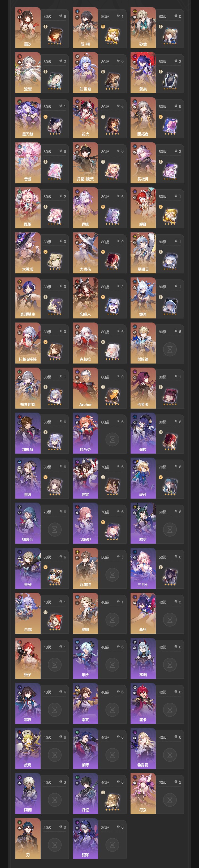Click the 80級 level label on 花火's card
The image size is (199, 868).
105,106
